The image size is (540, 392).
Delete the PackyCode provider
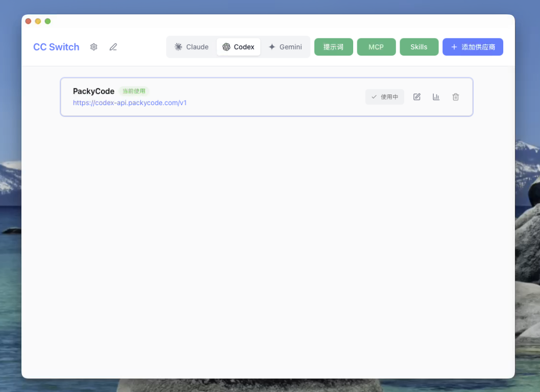[456, 97]
